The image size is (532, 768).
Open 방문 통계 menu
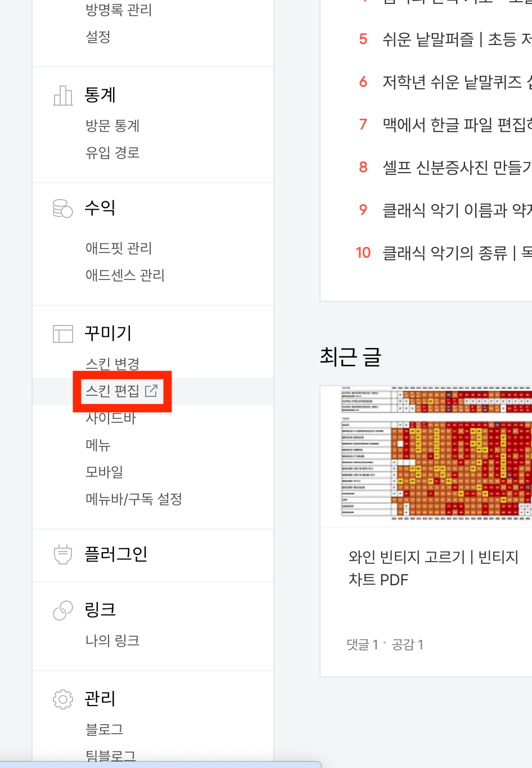(x=112, y=125)
